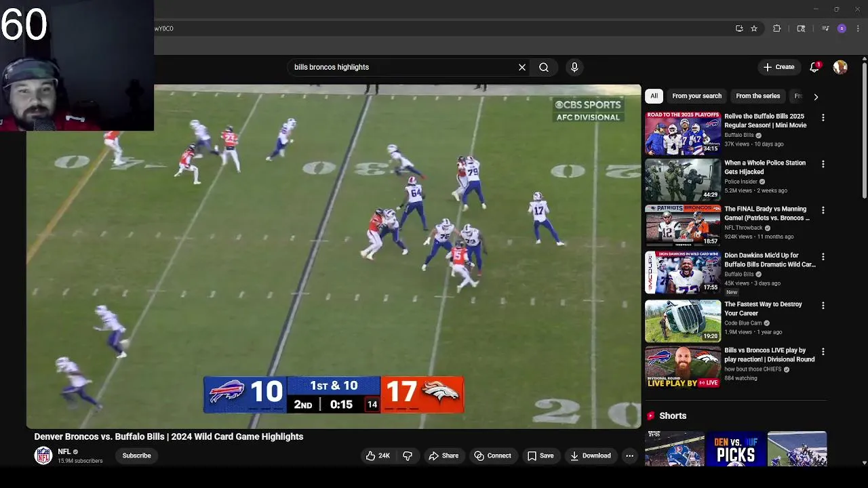Open options for Police Station Gets Hijacked video
The image size is (868, 488).
click(823, 164)
